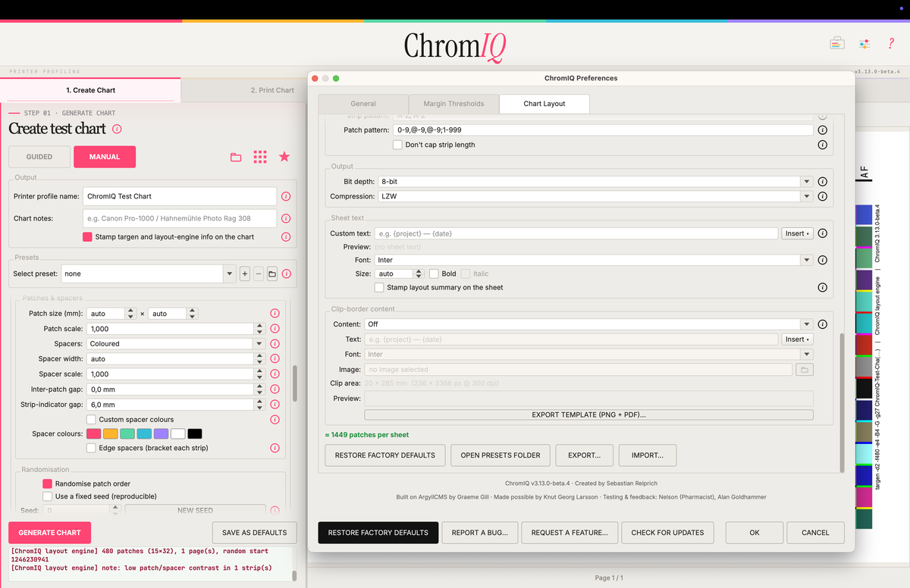Select the Chart Layout tab
Viewport: 910px width, 588px height.
pyautogui.click(x=544, y=104)
